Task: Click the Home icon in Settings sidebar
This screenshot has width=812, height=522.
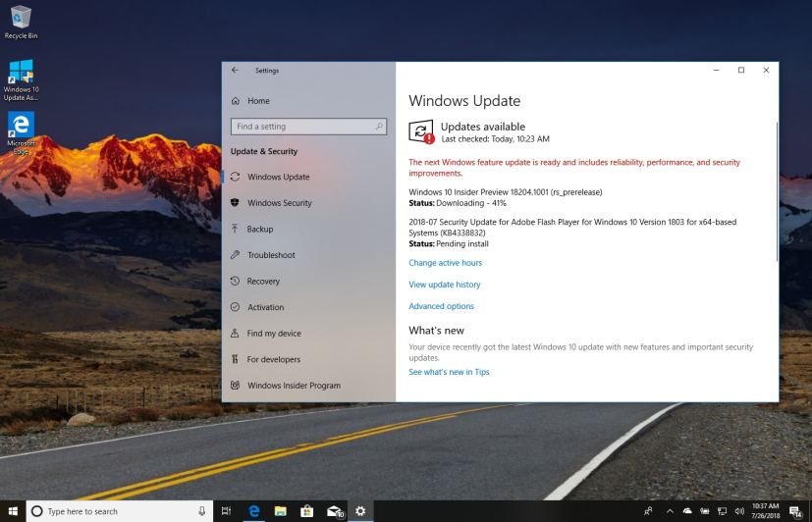Action: click(x=236, y=101)
